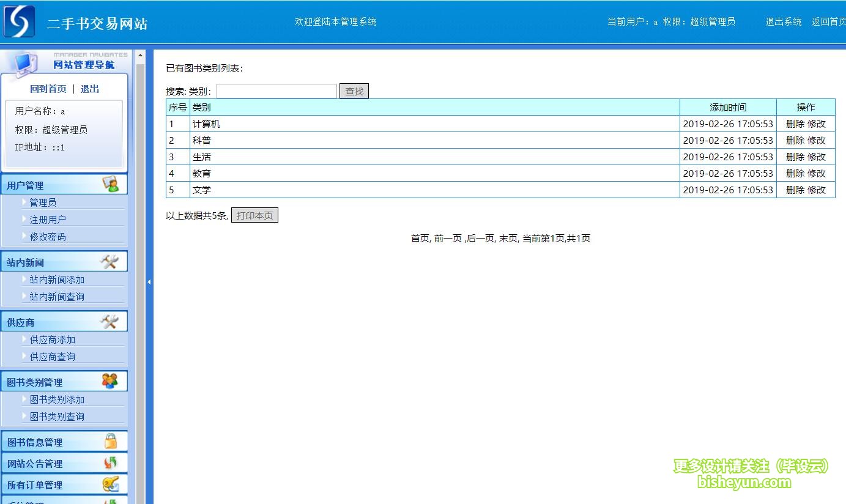Image resolution: width=846 pixels, height=504 pixels.
Task: Click the 图书信息管理 lock icon
Action: coord(110,441)
